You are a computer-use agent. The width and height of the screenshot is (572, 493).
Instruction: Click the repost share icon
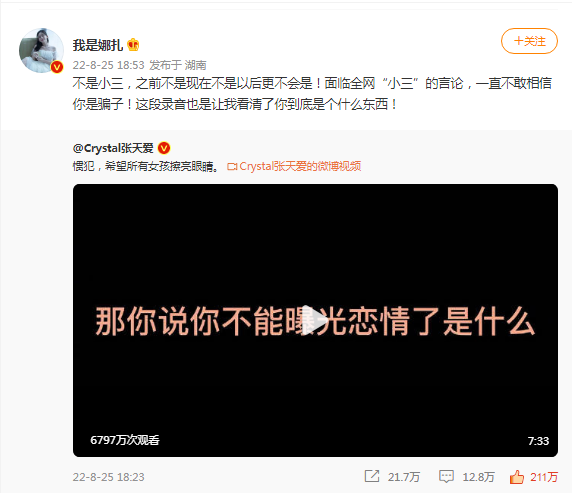pyautogui.click(x=372, y=476)
